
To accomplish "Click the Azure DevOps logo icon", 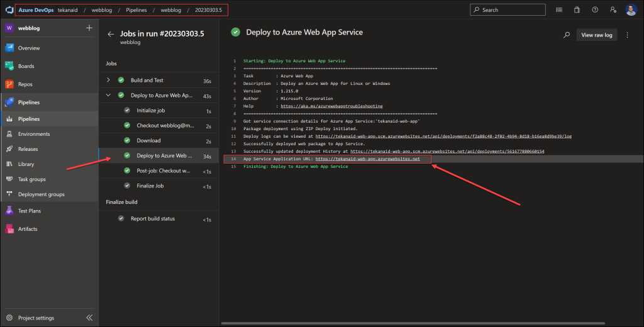I will (9, 10).
